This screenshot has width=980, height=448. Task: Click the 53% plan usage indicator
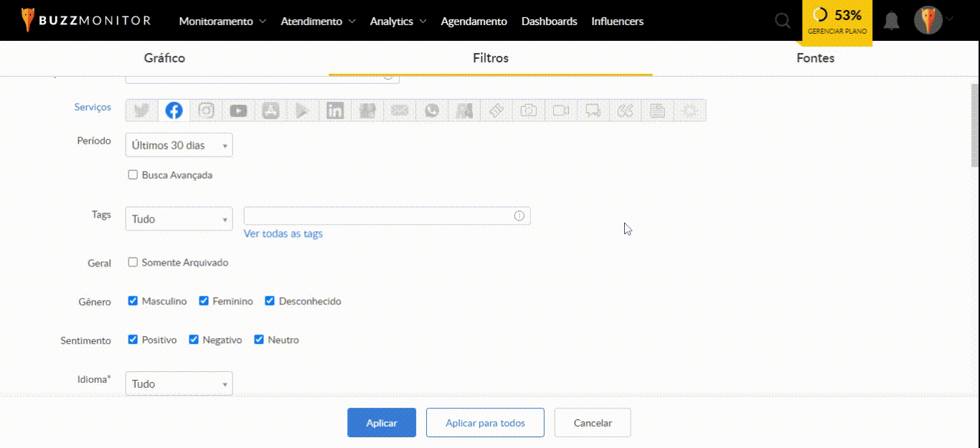click(837, 21)
